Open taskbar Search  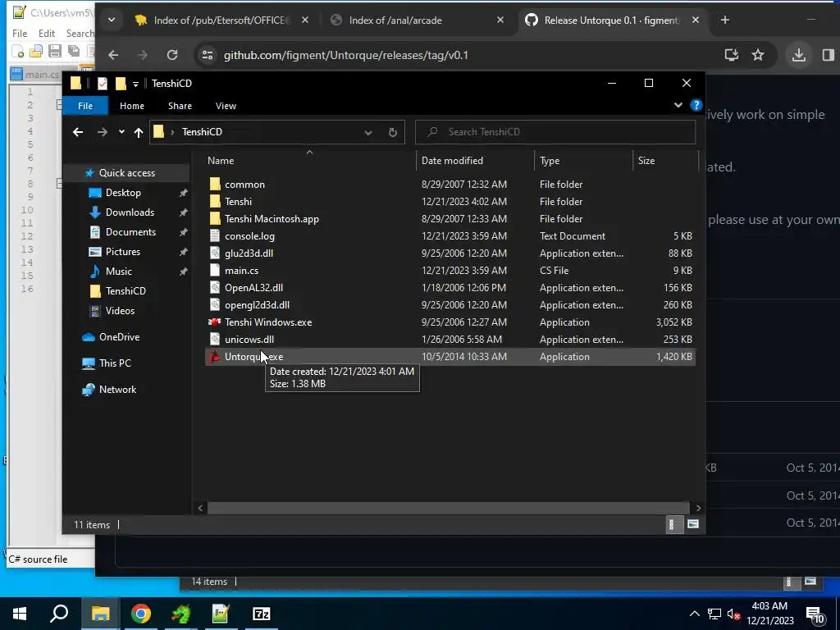pyautogui.click(x=59, y=614)
